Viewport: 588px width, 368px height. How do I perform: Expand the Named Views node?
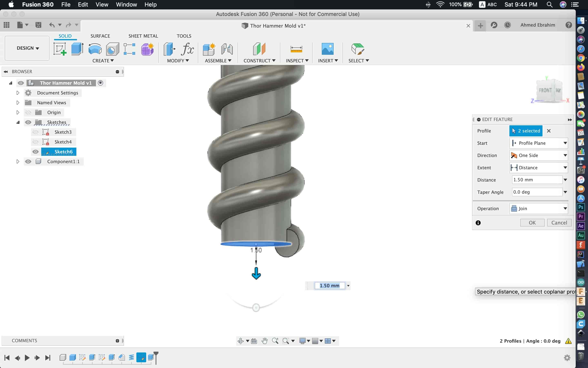pos(18,103)
